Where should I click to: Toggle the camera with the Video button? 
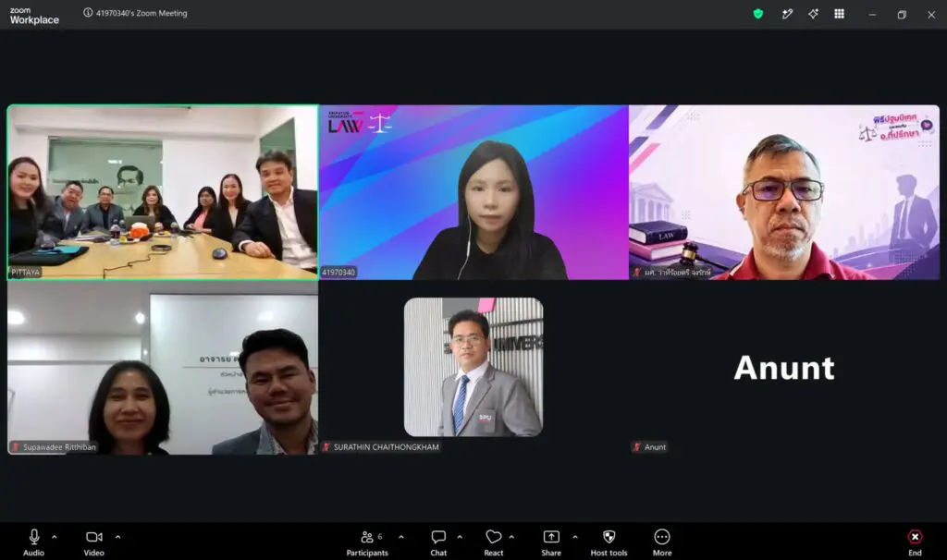click(93, 542)
